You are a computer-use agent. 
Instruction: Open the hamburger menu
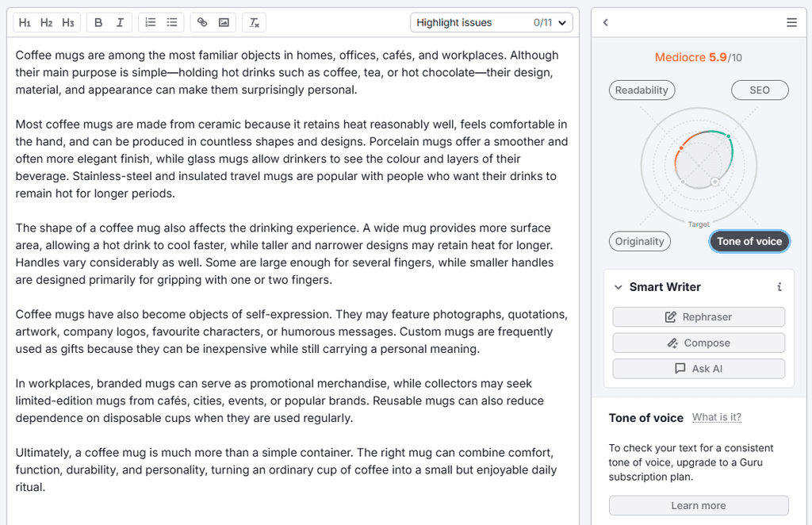(x=791, y=23)
